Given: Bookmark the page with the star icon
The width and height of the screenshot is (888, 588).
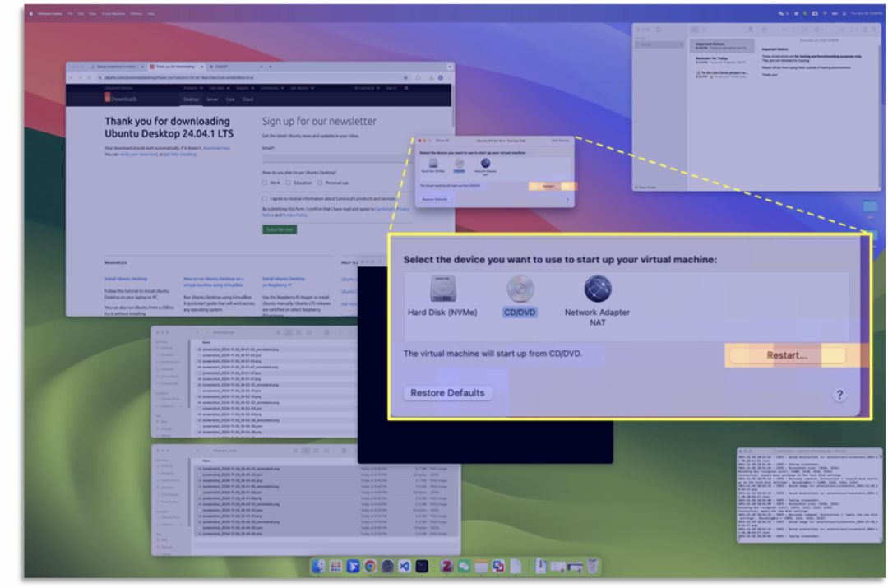Looking at the screenshot, I should click(x=405, y=77).
